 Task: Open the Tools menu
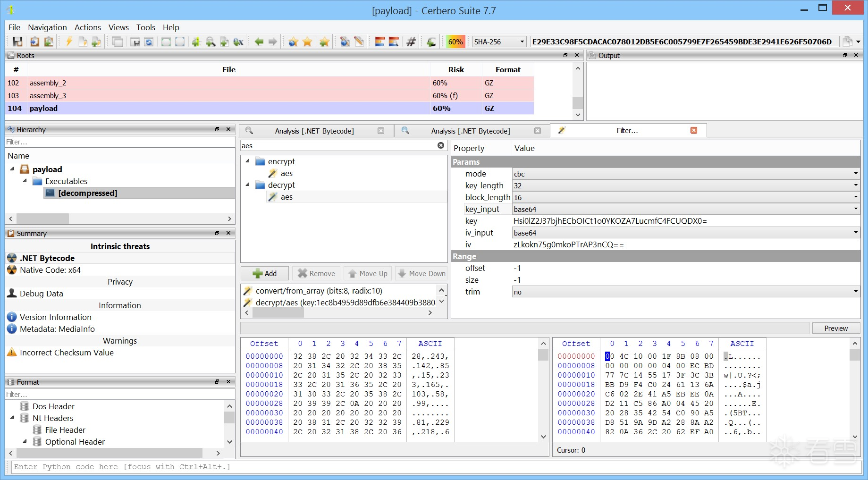[145, 27]
